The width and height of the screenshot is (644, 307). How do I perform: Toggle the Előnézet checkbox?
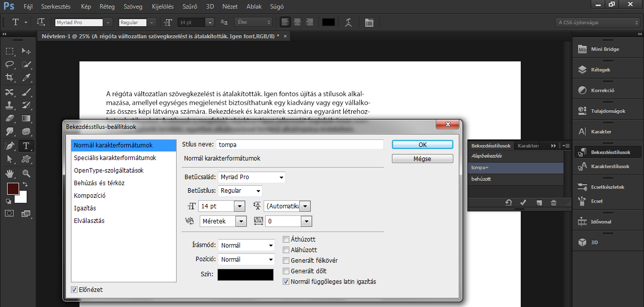click(x=74, y=289)
